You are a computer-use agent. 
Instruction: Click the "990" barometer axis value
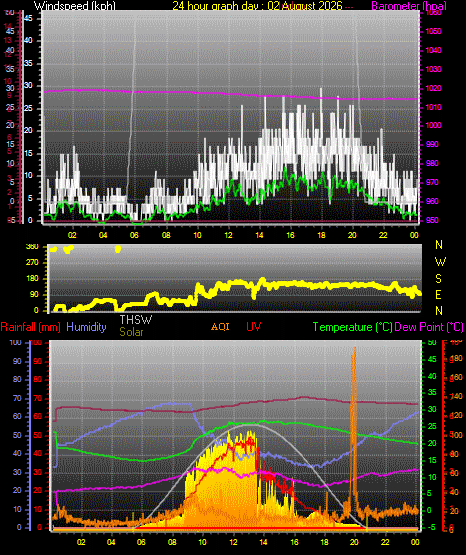[x=432, y=144]
